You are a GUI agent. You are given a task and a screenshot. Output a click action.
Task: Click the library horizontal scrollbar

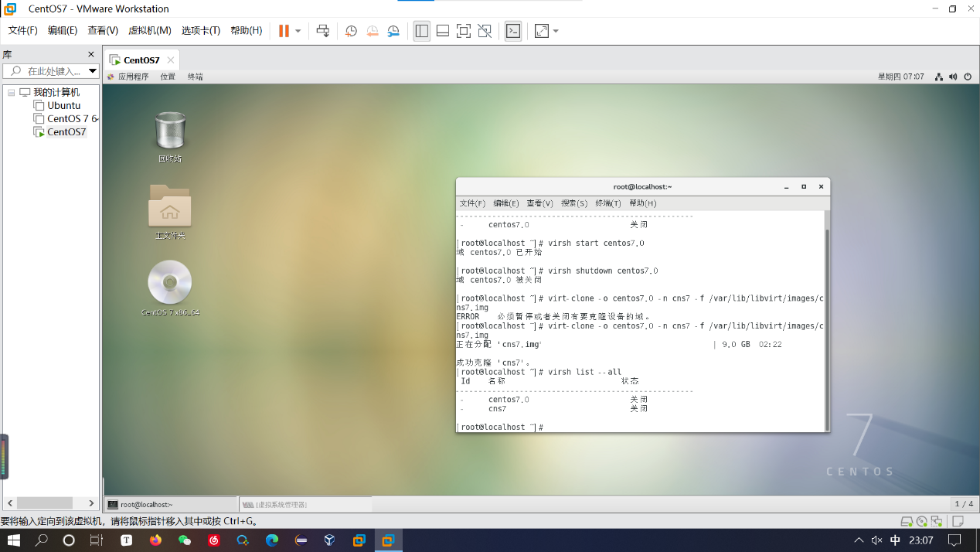pos(46,503)
